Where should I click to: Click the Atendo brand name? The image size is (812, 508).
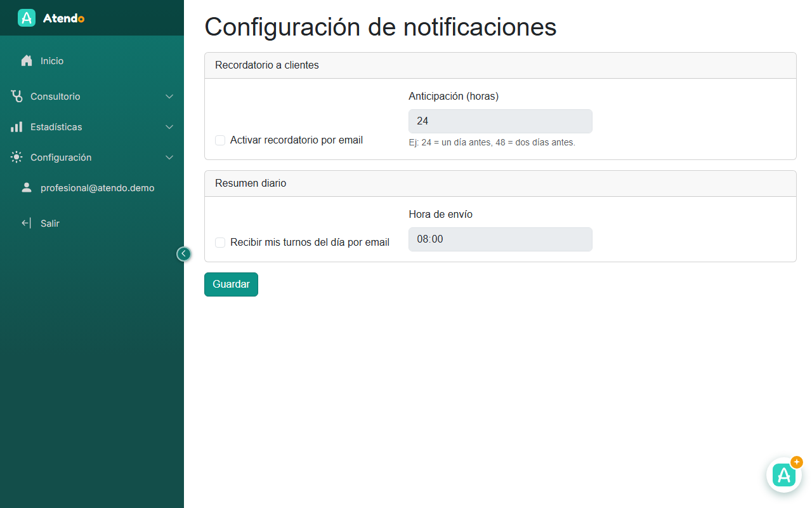click(x=64, y=18)
